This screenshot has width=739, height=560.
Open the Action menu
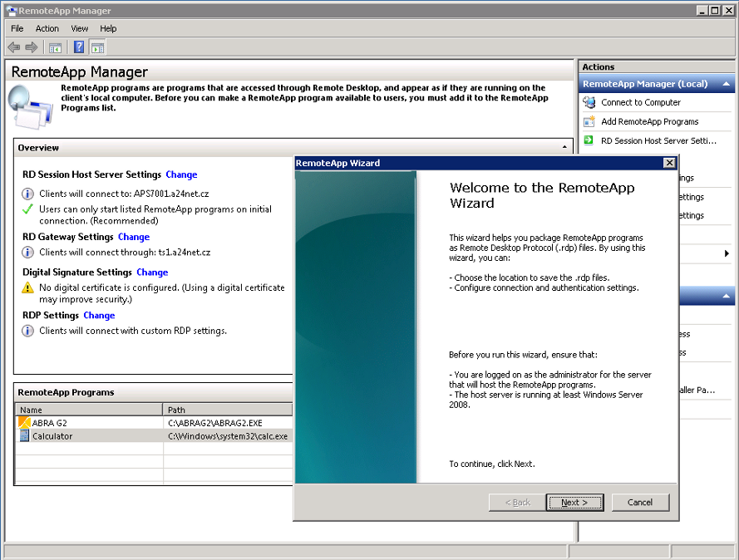(47, 28)
